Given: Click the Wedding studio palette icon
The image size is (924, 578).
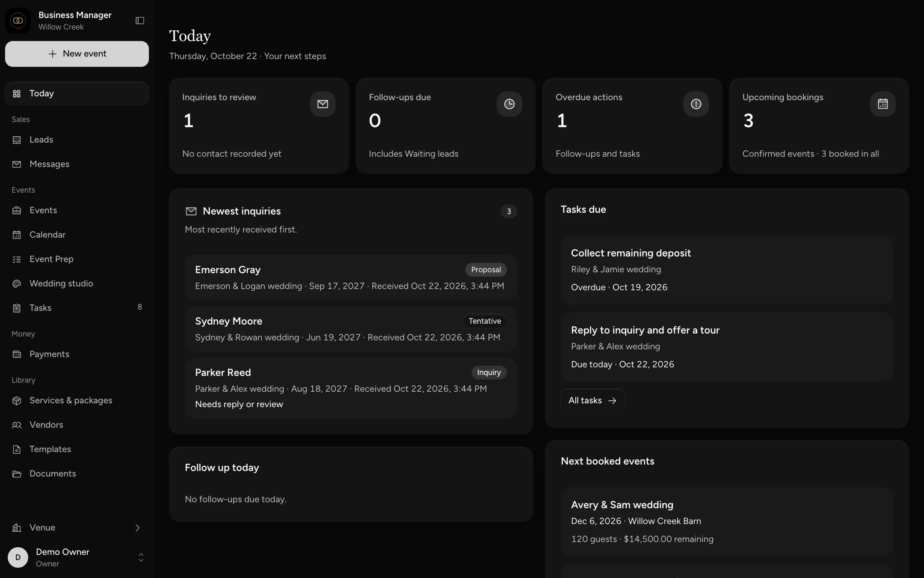Looking at the screenshot, I should 17,283.
